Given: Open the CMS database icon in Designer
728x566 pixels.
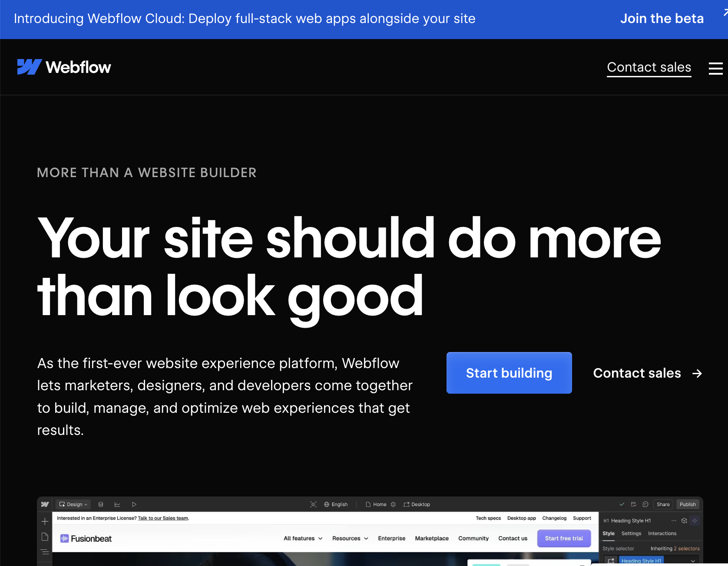Looking at the screenshot, I should click(101, 504).
